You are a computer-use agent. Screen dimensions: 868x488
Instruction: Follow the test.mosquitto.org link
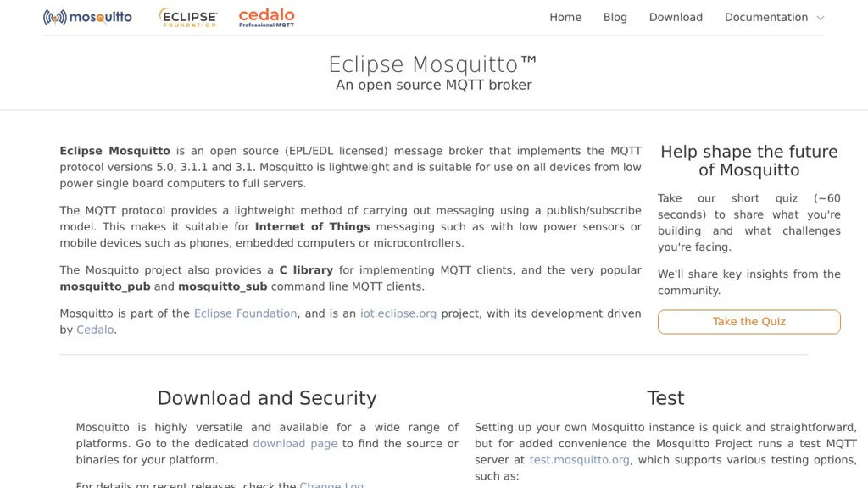(579, 460)
